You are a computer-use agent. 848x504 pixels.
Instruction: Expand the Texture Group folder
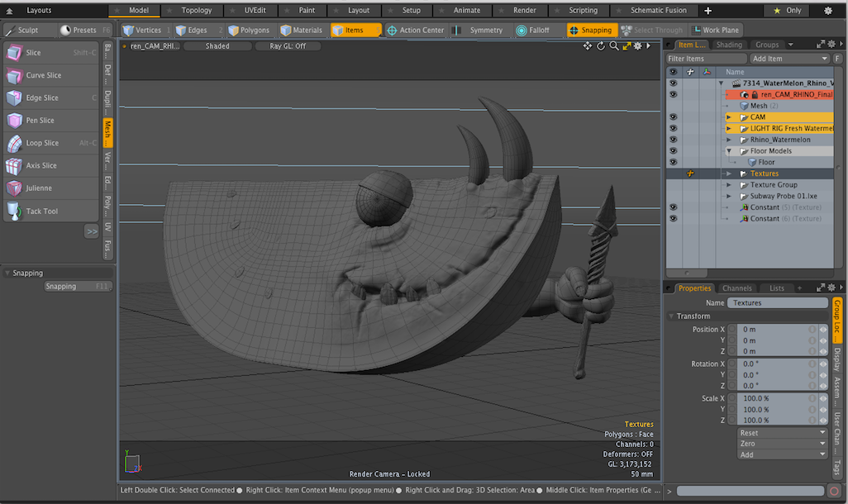(728, 185)
